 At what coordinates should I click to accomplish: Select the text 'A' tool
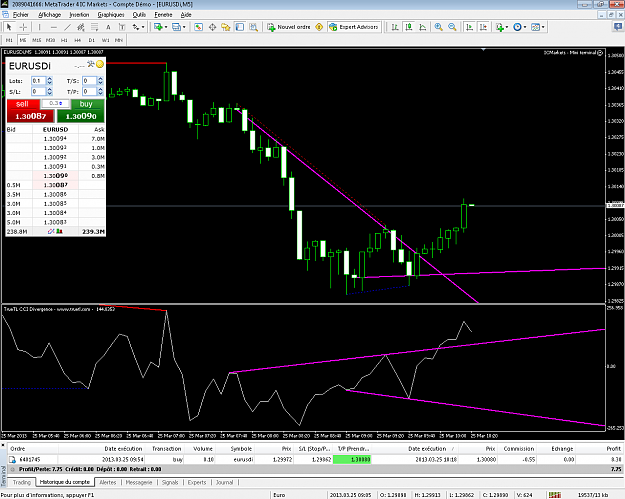(108, 27)
